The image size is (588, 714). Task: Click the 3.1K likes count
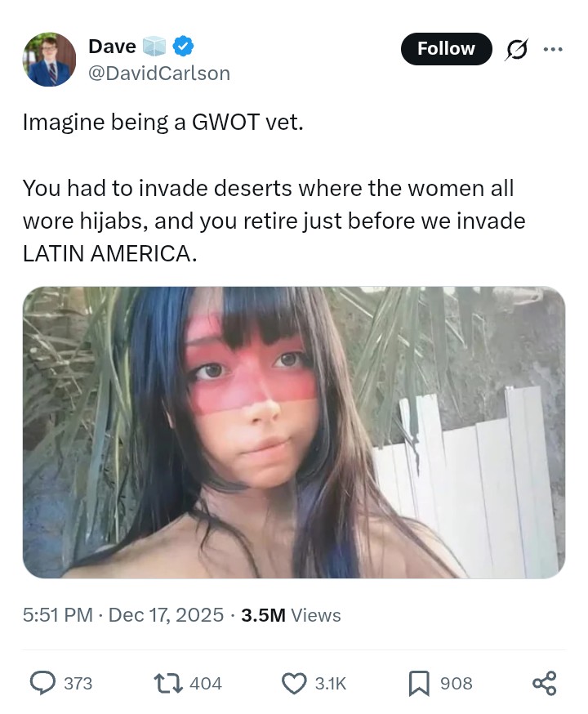tap(331, 684)
